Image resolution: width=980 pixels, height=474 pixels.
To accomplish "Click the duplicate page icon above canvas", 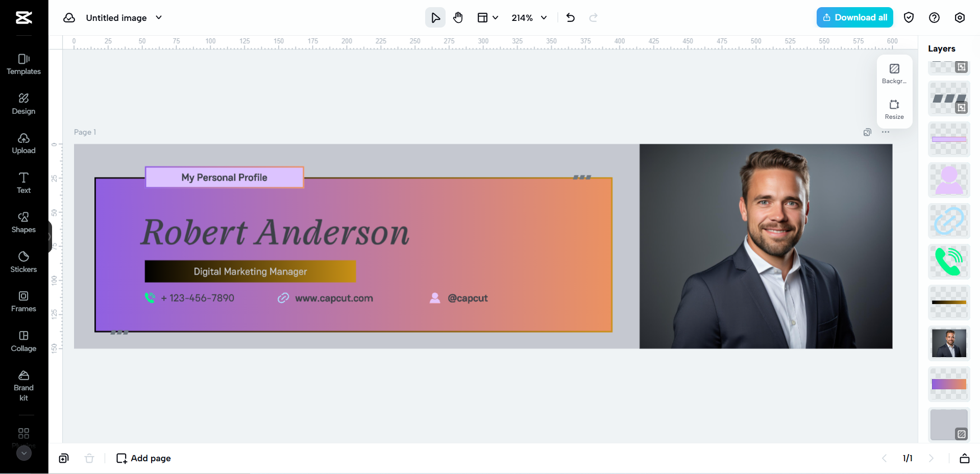I will click(867, 133).
